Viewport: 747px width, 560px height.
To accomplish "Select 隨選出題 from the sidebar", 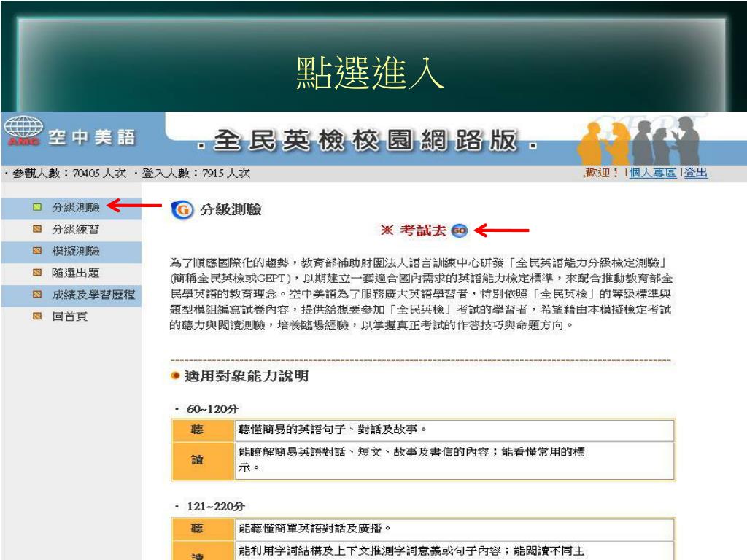I will pyautogui.click(x=76, y=273).
